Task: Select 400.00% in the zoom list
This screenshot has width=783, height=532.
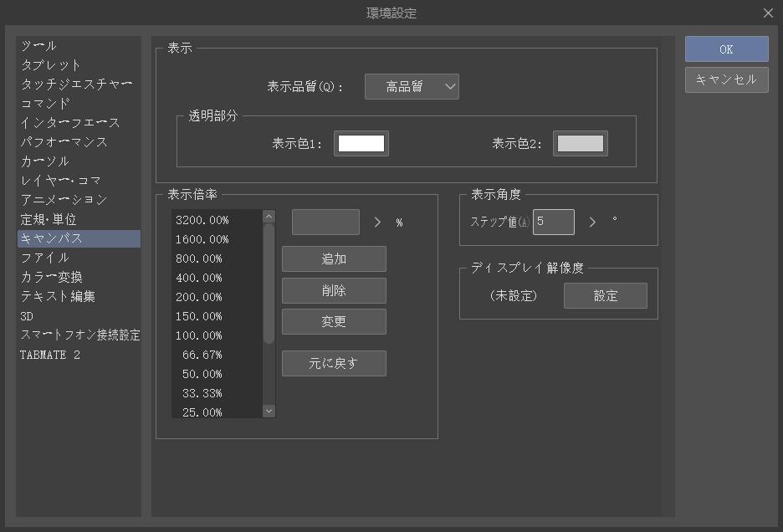Action: click(217, 278)
